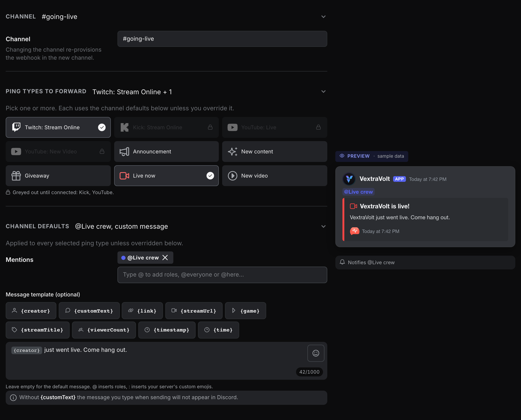This screenshot has width=521, height=420.
Task: Open the #going-live channel selector field
Action: (222, 39)
